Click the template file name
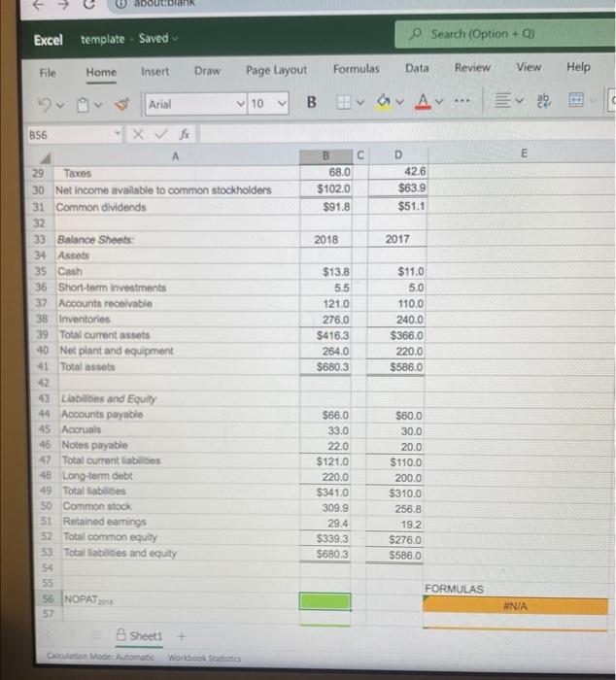Screen dimensions: 616x680 (102, 40)
